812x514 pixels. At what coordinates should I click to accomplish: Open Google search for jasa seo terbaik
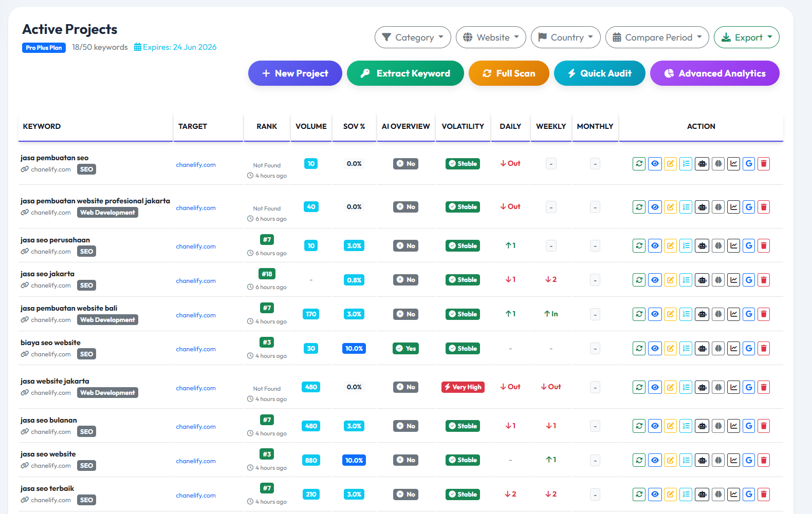[749, 494]
